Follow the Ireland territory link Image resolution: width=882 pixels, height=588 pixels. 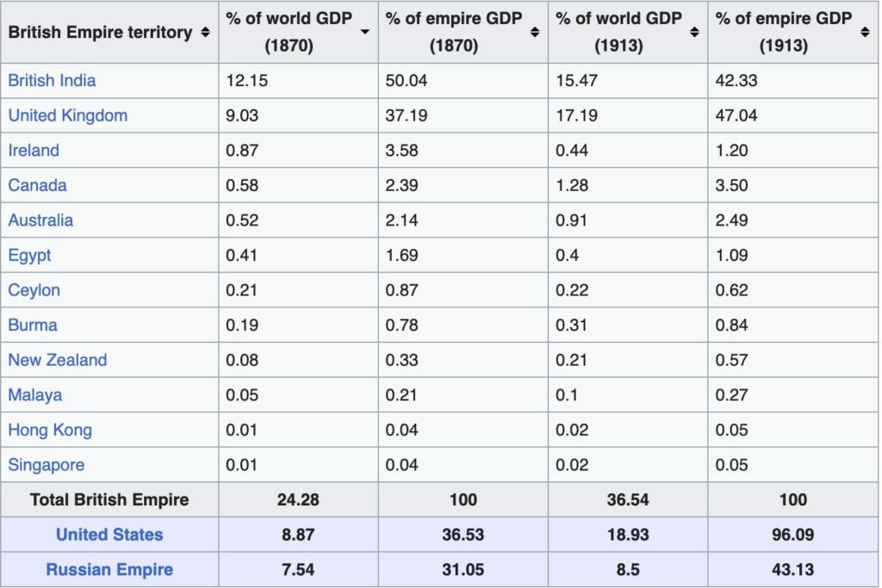point(34,151)
